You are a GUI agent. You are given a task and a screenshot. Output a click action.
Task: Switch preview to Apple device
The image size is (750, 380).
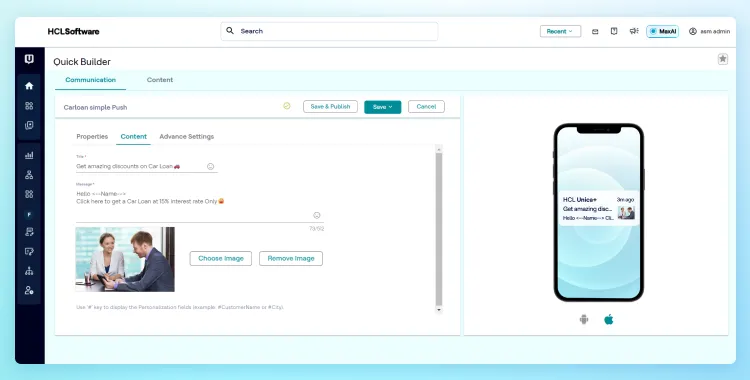[x=609, y=319]
